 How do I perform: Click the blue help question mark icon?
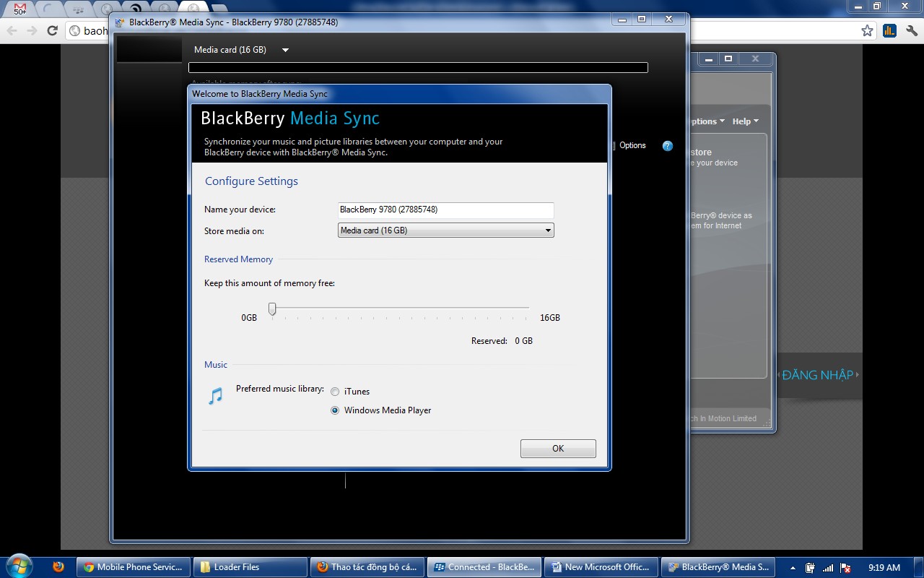click(x=668, y=146)
